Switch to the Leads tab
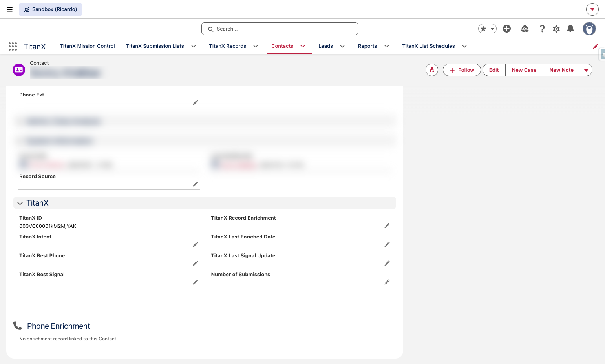Image resolution: width=605 pixels, height=364 pixels. [325, 46]
